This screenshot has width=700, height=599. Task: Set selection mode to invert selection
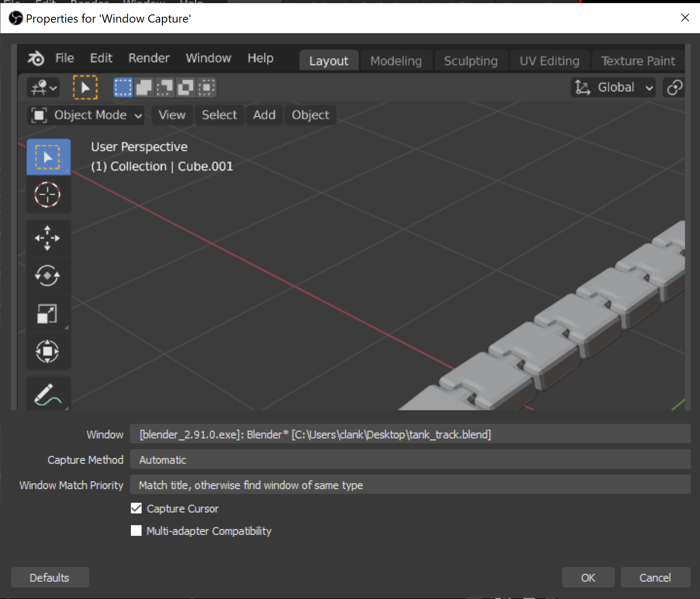tap(185, 87)
